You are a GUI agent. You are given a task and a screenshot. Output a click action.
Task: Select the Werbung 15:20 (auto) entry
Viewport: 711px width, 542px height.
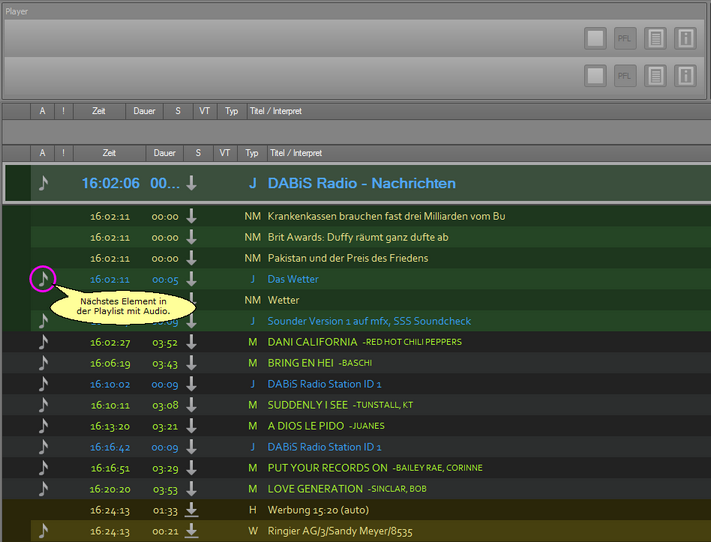coord(318,510)
